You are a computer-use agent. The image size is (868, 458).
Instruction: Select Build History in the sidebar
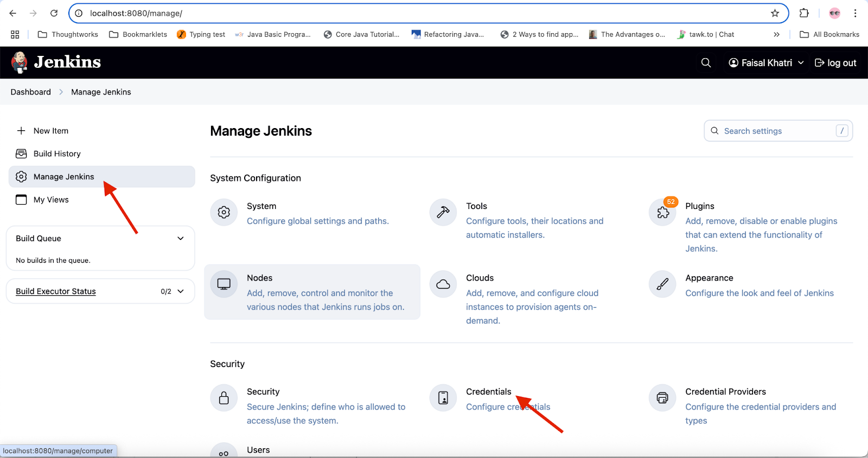point(101,154)
